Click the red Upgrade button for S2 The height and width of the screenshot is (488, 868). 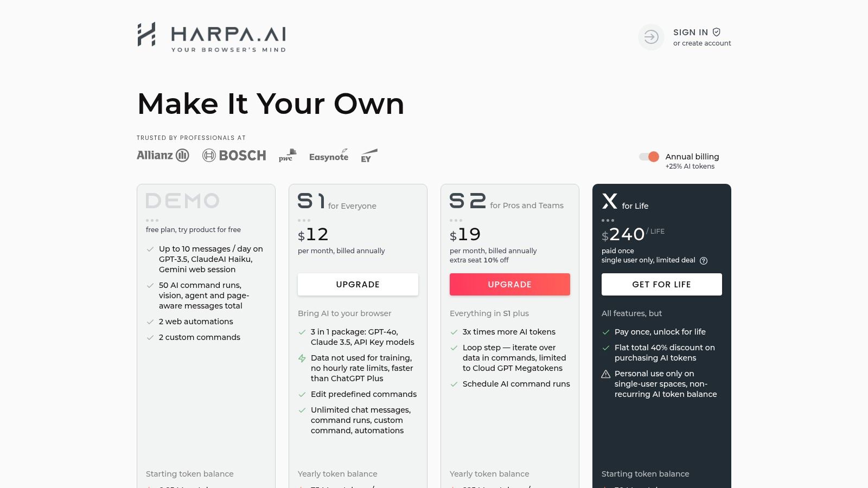510,285
